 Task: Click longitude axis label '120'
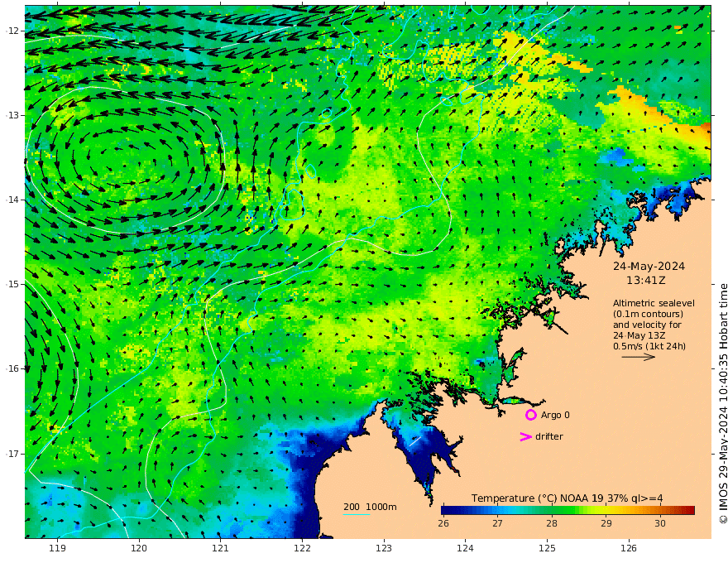click(139, 548)
